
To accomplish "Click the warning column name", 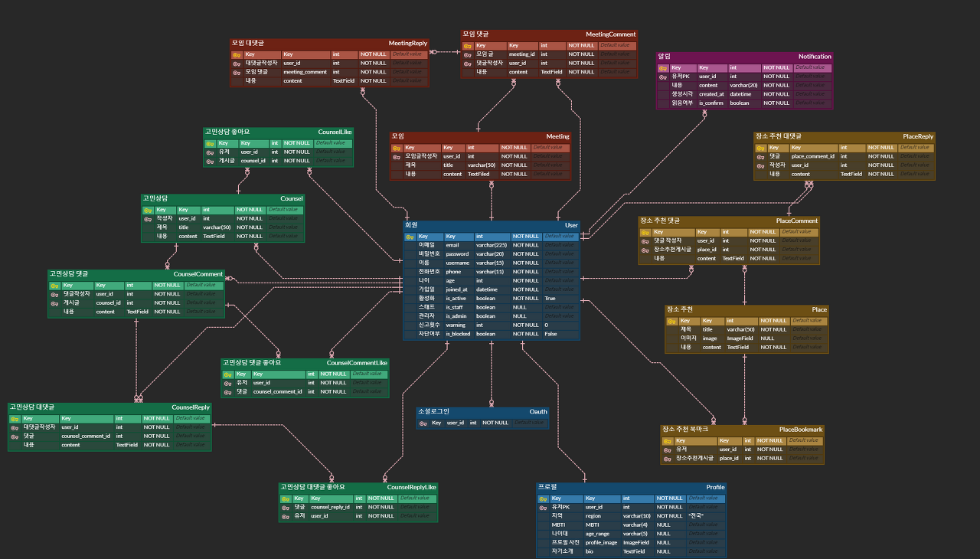I will click(456, 325).
